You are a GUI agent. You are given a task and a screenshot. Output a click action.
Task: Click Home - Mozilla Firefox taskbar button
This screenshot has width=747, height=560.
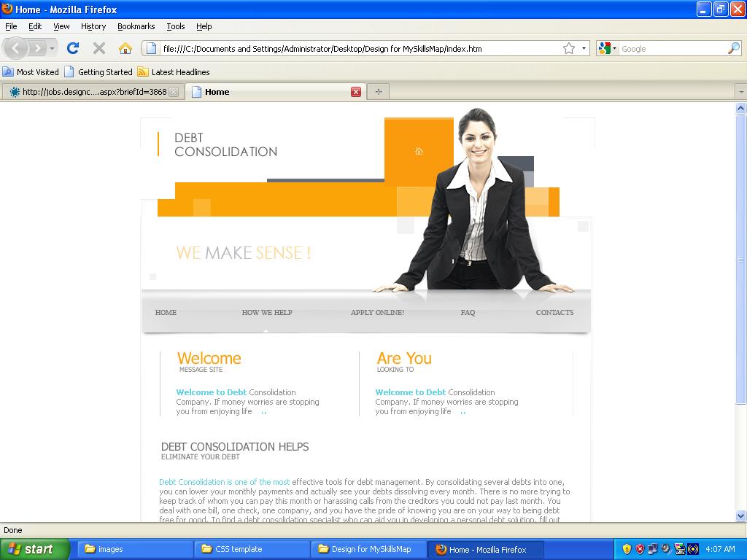point(485,549)
